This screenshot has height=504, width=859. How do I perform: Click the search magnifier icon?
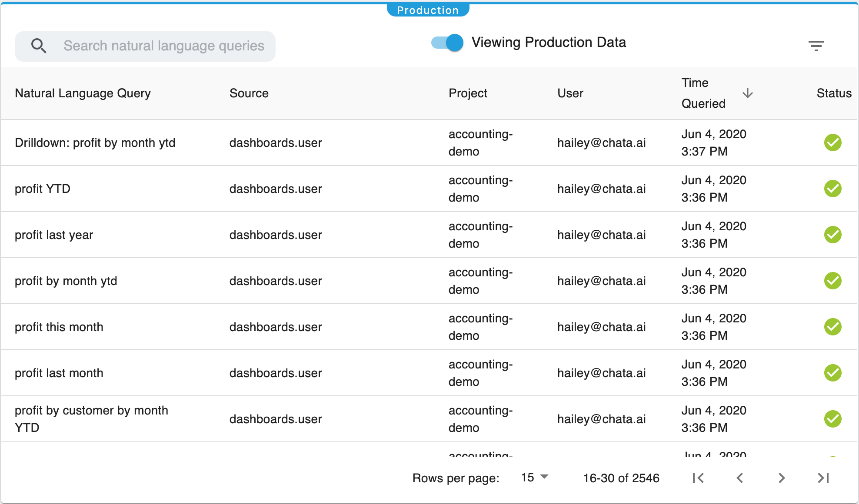pos(39,46)
